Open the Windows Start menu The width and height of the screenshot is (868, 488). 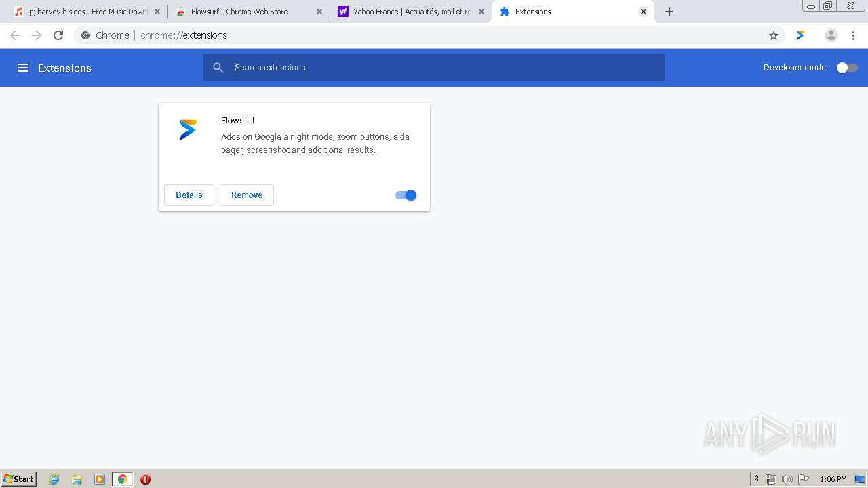(19, 479)
